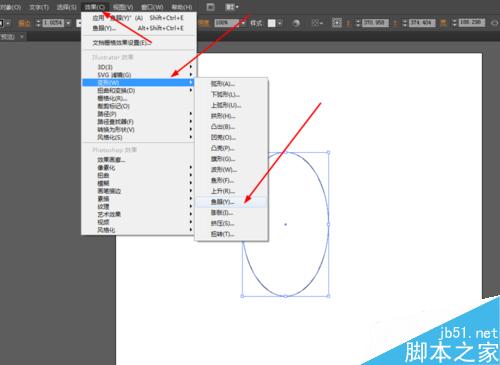500x365 pixels.
Task: Open 效果画廊... gallery
Action: 138,160
